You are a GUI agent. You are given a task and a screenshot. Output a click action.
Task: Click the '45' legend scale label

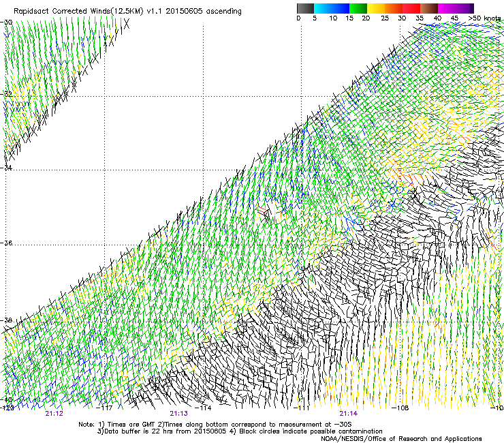tap(454, 18)
